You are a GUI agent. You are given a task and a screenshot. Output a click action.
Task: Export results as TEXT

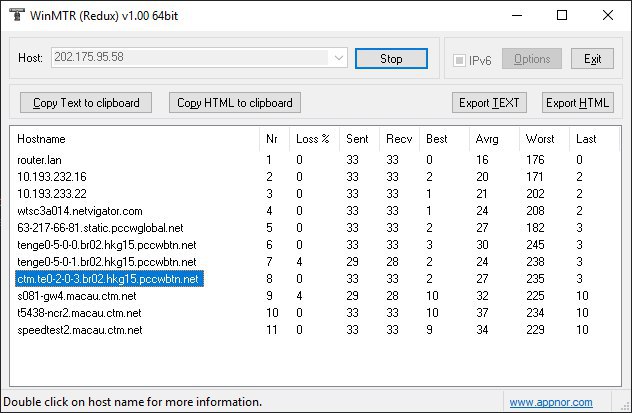pyautogui.click(x=489, y=103)
